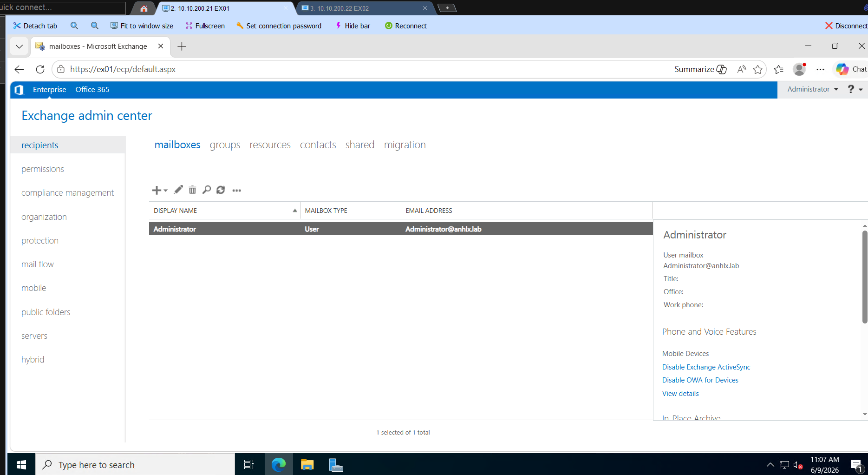Screen dimensions: 868x475
Task: Click Detach tab in remote toolbar
Action: tap(35, 26)
